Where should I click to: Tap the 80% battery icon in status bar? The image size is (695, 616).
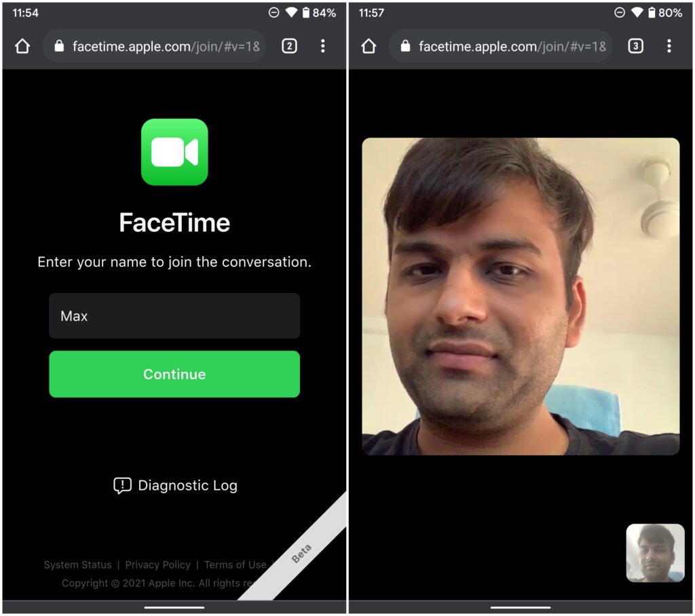click(x=652, y=13)
